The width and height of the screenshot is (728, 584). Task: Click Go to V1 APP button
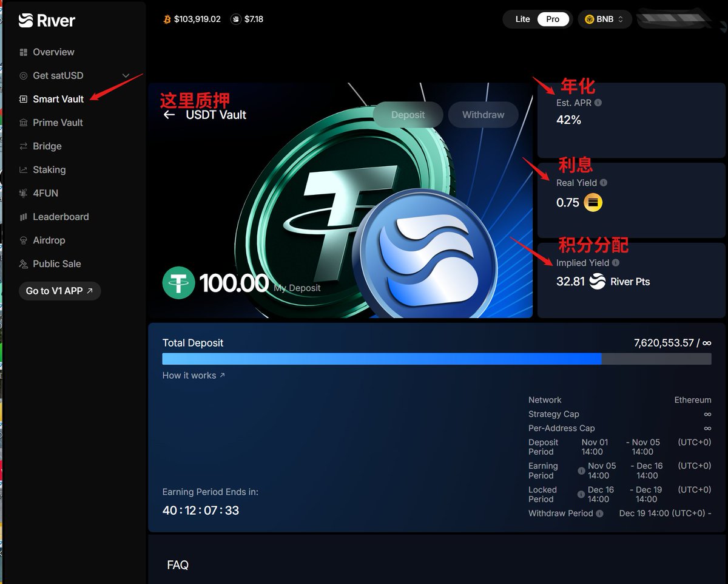59,291
